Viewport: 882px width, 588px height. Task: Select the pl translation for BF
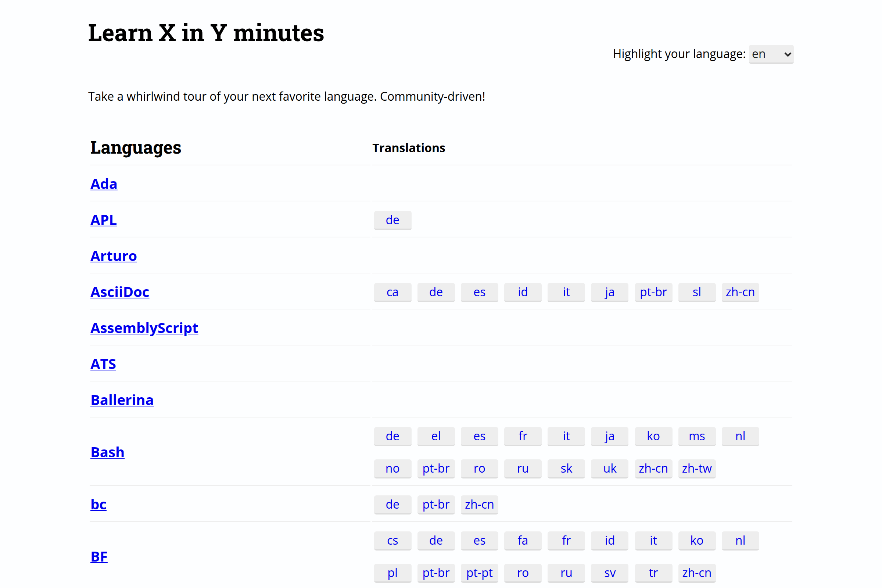pos(392,573)
